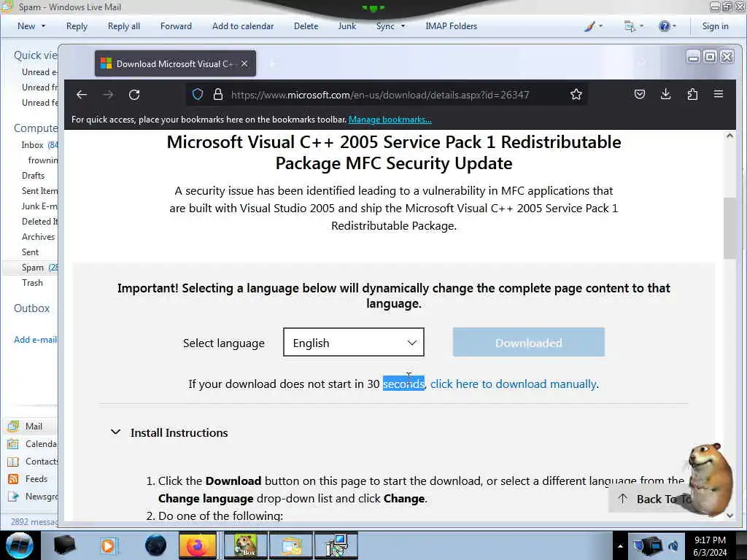Click the Windows Live Mail taskbar icon
The height and width of the screenshot is (560, 747).
point(290,545)
